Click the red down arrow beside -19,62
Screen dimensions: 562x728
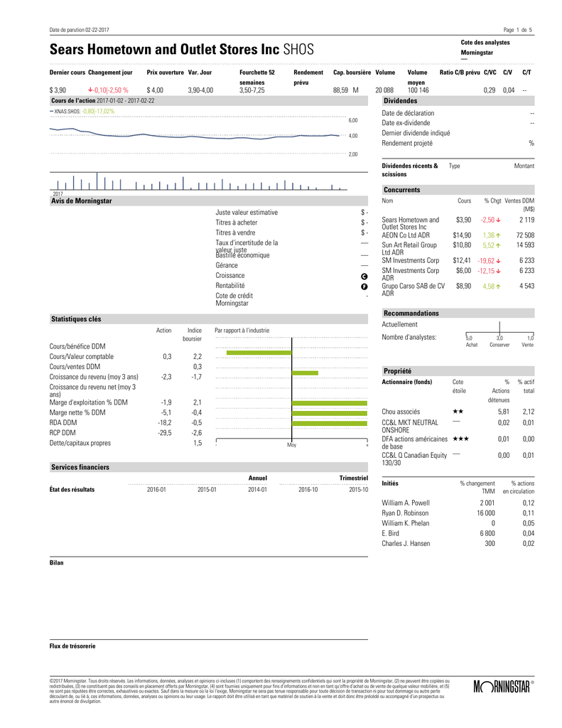pos(499,261)
